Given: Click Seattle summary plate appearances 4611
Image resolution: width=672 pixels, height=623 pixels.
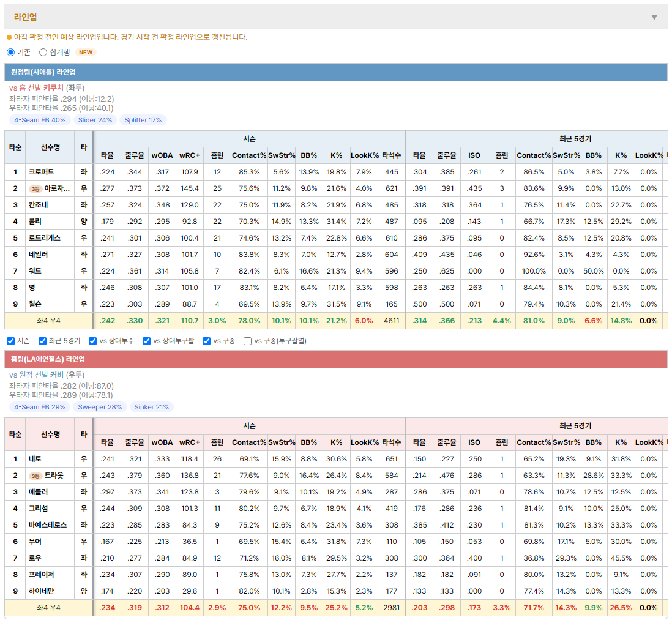Looking at the screenshot, I should tap(391, 321).
